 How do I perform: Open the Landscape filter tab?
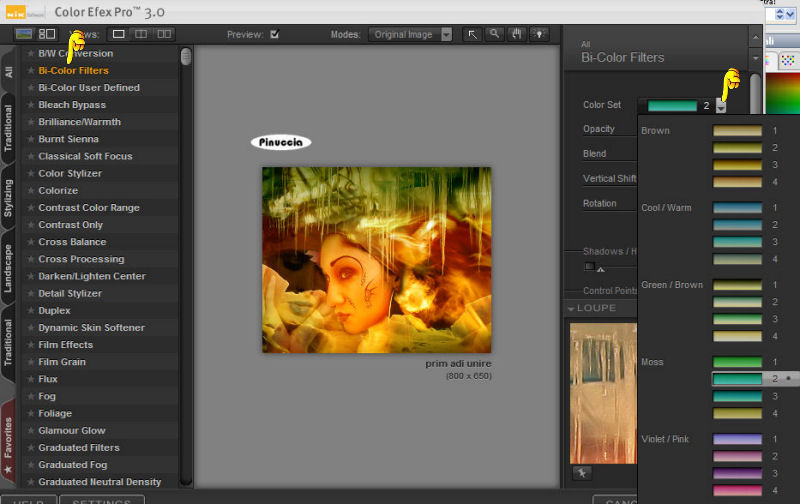[x=9, y=268]
